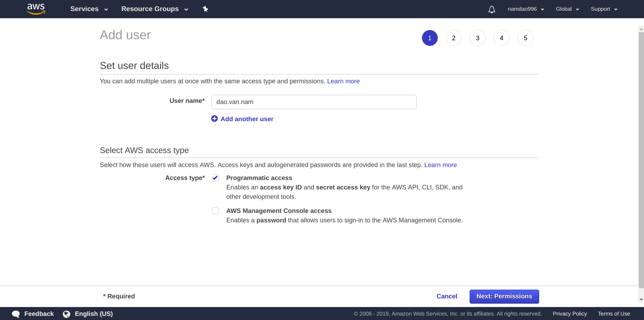The height and width of the screenshot is (320, 644).
Task: Enable AWS Management Console access checkbox
Action: tap(215, 211)
